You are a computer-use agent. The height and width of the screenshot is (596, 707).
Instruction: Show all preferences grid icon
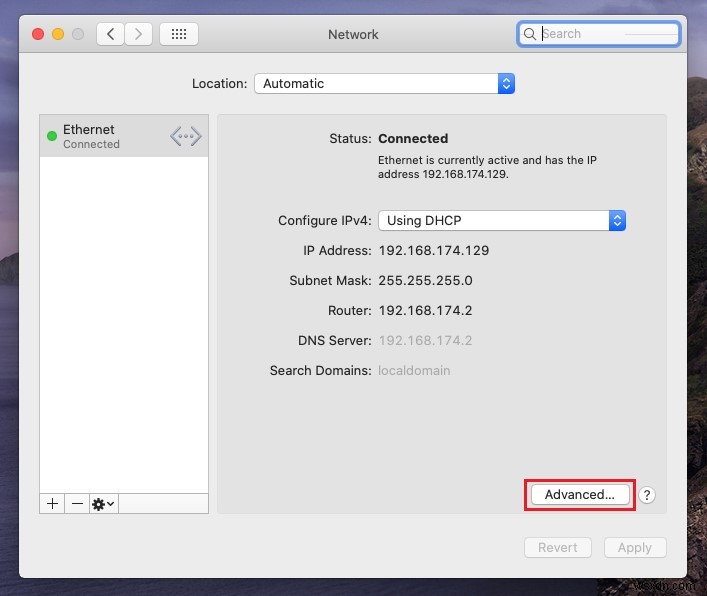(x=179, y=34)
